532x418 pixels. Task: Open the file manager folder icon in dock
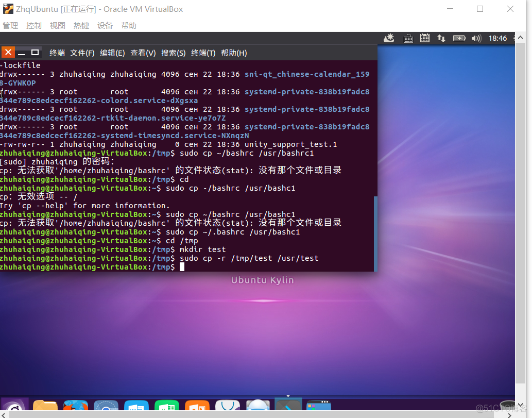45,406
